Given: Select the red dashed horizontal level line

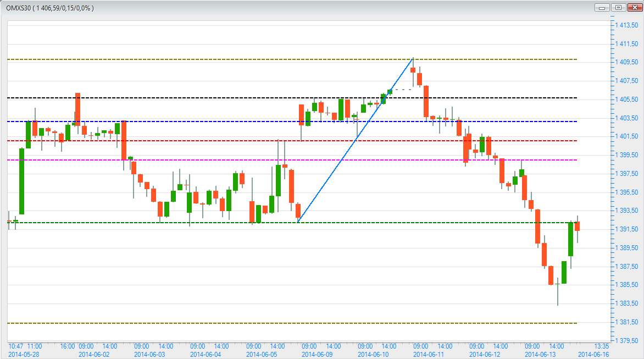Looking at the screenshot, I should click(220, 141).
